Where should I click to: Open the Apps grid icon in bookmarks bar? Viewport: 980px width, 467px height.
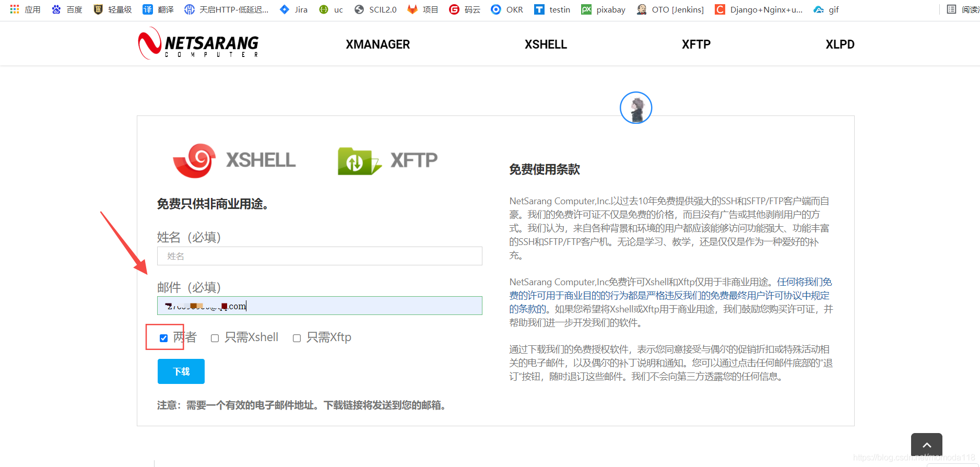15,9
